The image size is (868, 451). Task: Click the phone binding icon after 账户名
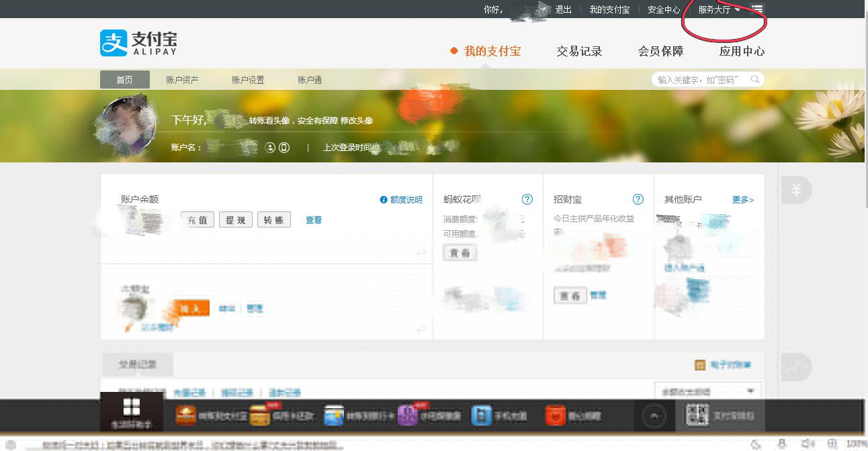point(284,148)
